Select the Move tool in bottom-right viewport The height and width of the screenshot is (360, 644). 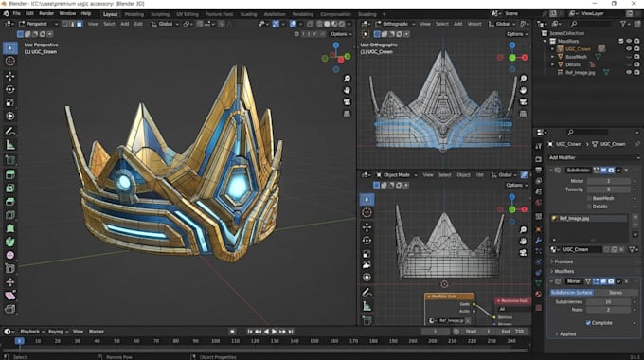[367, 226]
